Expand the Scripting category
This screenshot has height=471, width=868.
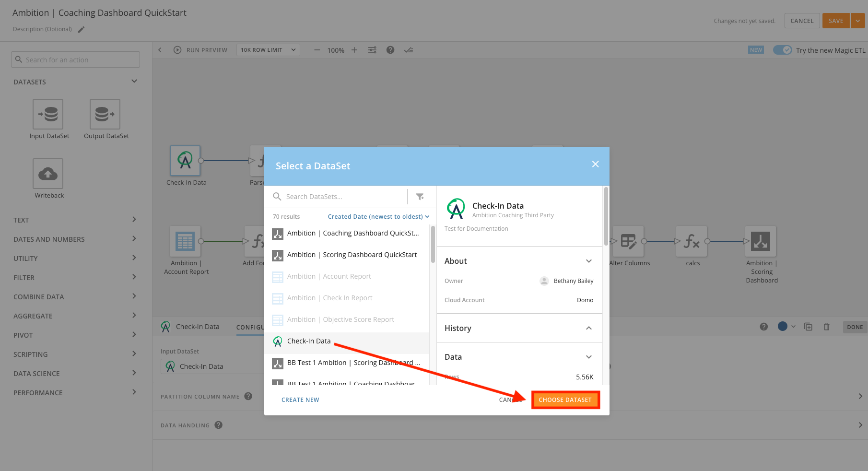coord(134,354)
